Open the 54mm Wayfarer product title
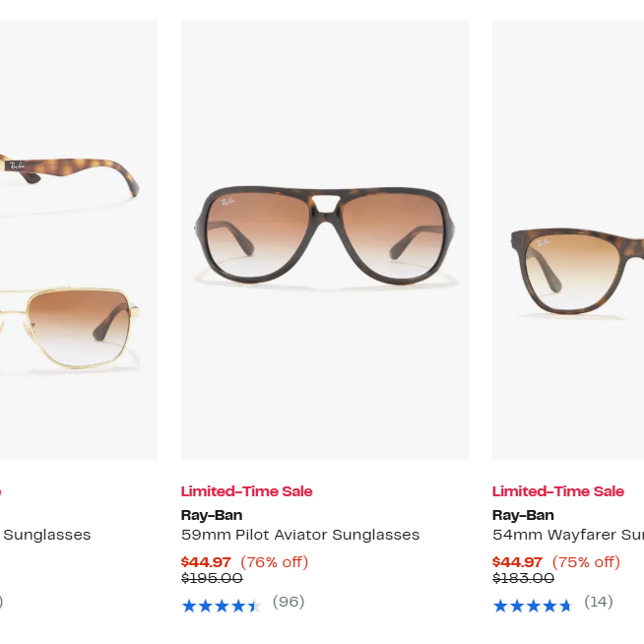The image size is (644, 644). pos(568,535)
